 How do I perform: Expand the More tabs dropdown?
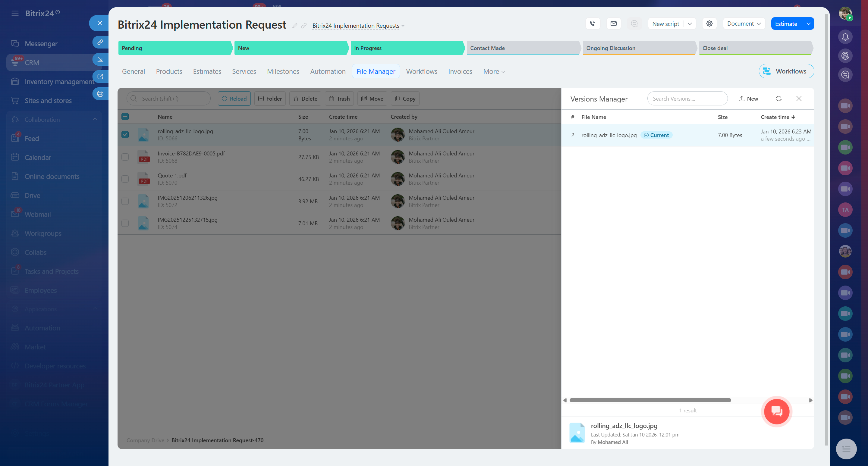(x=494, y=71)
